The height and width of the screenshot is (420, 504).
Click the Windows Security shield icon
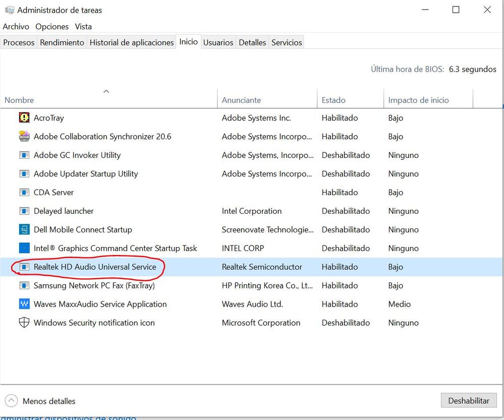24,322
